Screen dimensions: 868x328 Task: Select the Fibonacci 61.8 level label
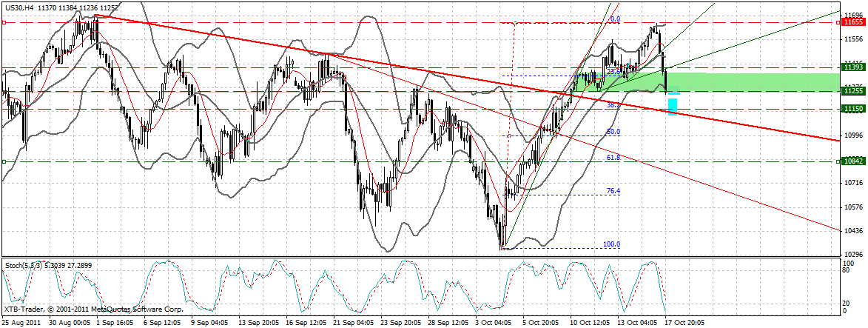[613, 158]
